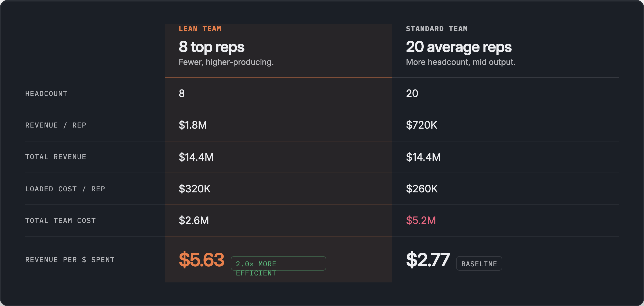Select the '20 average reps' heading
This screenshot has width=644, height=306.
click(459, 47)
